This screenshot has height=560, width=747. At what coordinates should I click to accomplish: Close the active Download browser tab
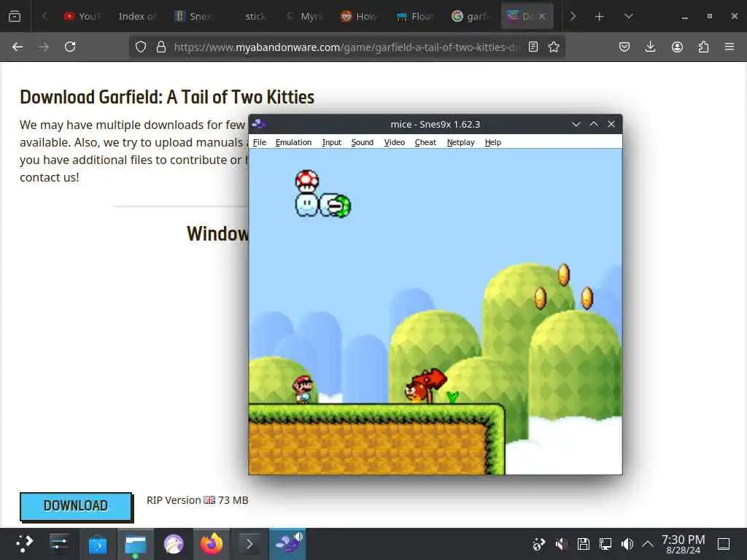(x=542, y=16)
